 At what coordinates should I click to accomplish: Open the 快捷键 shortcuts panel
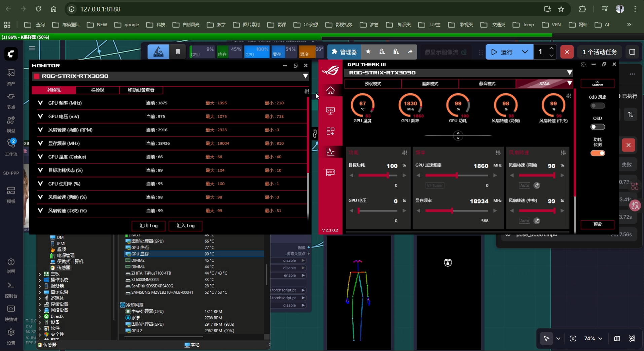pos(11,313)
